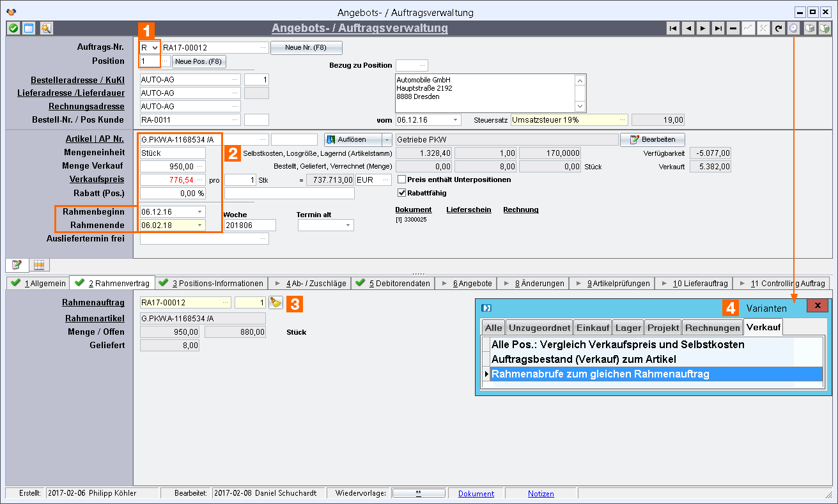This screenshot has height=504, width=838.
Task: Jump to the last record
Action: [718, 28]
